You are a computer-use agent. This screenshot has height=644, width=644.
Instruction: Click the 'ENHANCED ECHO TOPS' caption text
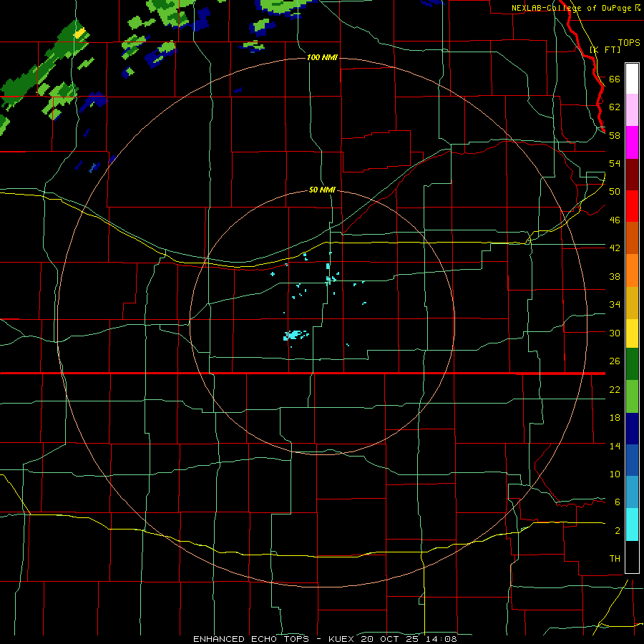click(x=251, y=639)
